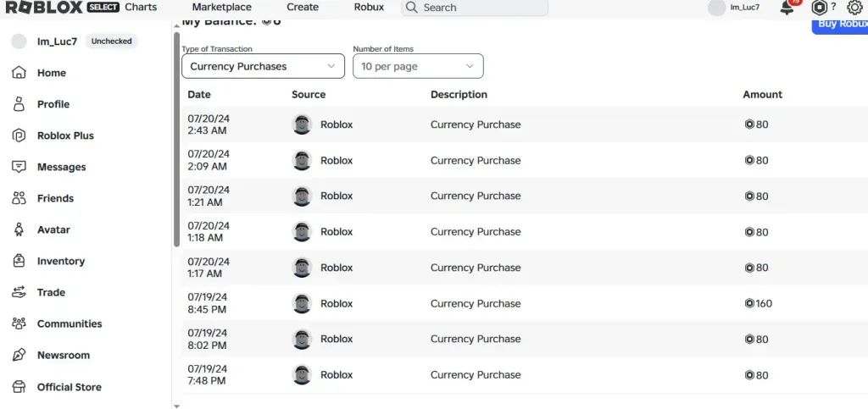
Task: Click the Source column header
Action: pos(309,94)
